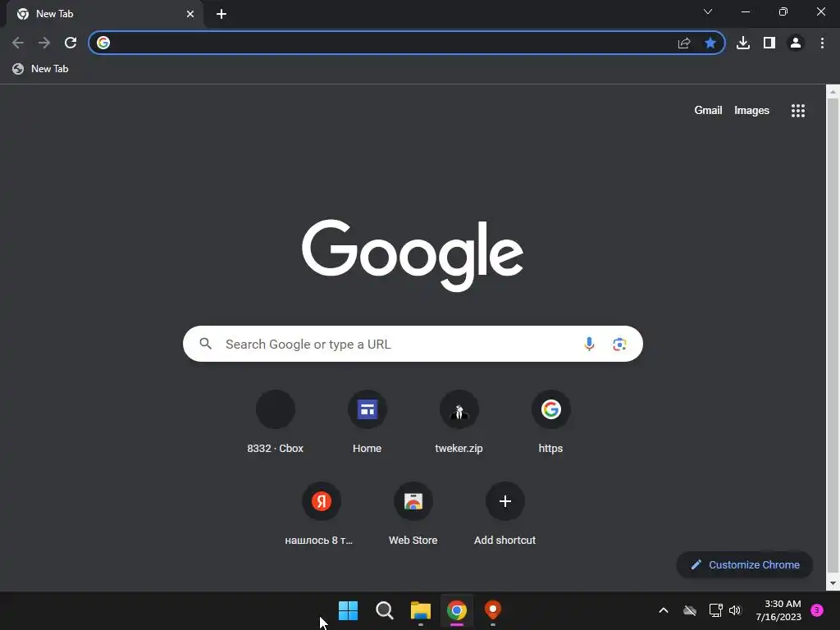Open the Gmail link
The image size is (840, 630).
coord(708,111)
